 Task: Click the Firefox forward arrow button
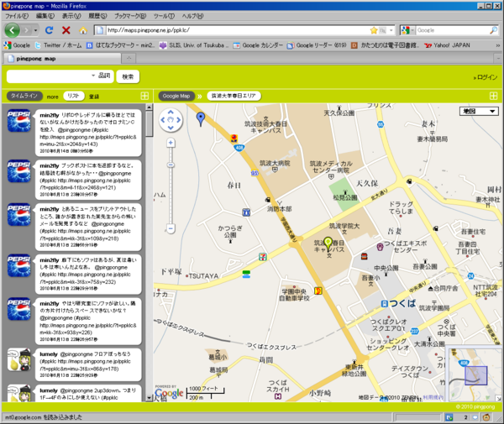26,30
